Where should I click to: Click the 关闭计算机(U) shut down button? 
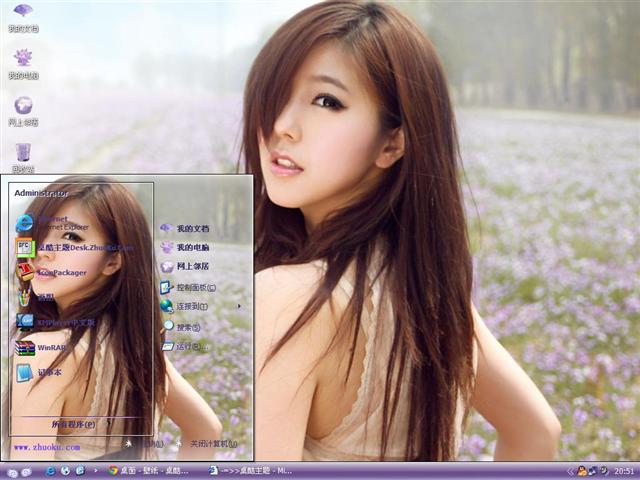point(207,444)
